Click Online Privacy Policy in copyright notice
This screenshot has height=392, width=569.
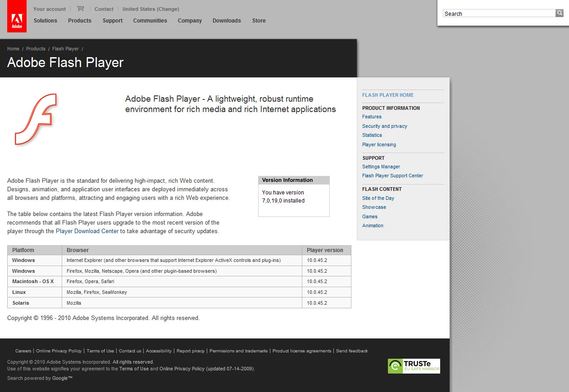[x=182, y=369]
